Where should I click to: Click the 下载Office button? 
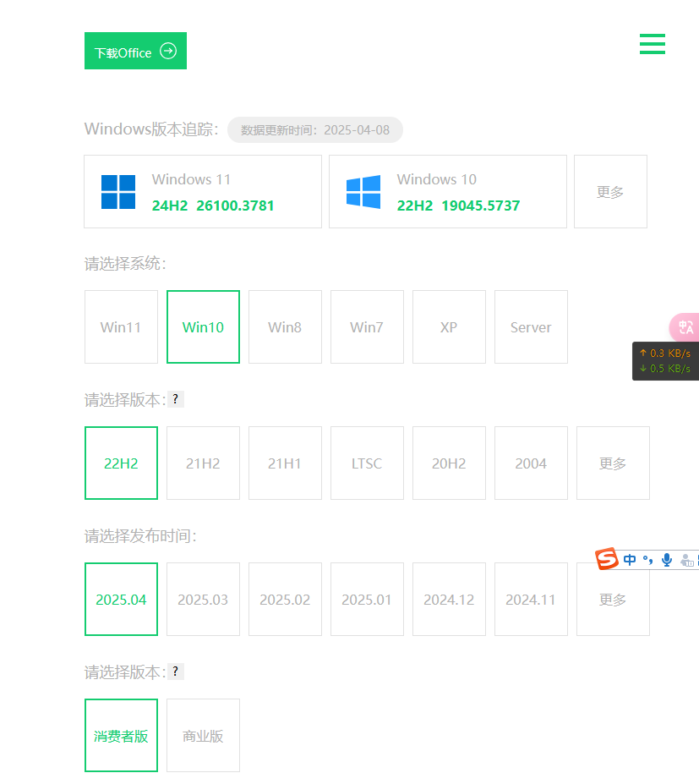pyautogui.click(x=135, y=51)
